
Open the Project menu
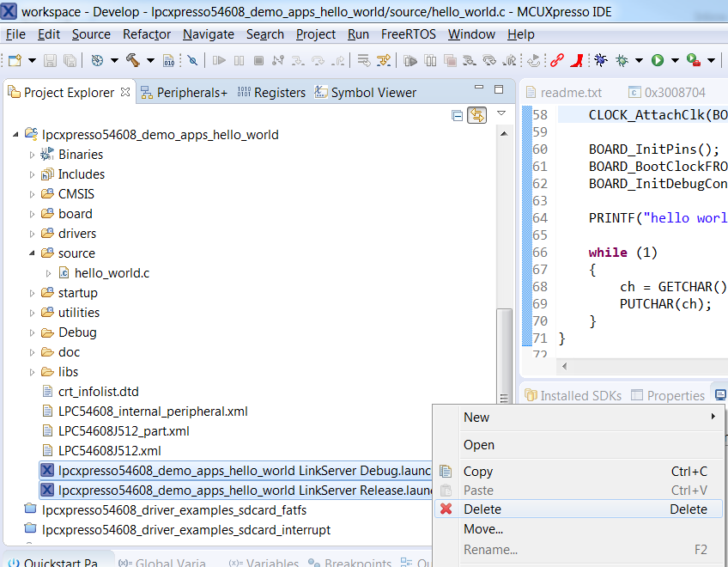click(x=316, y=34)
